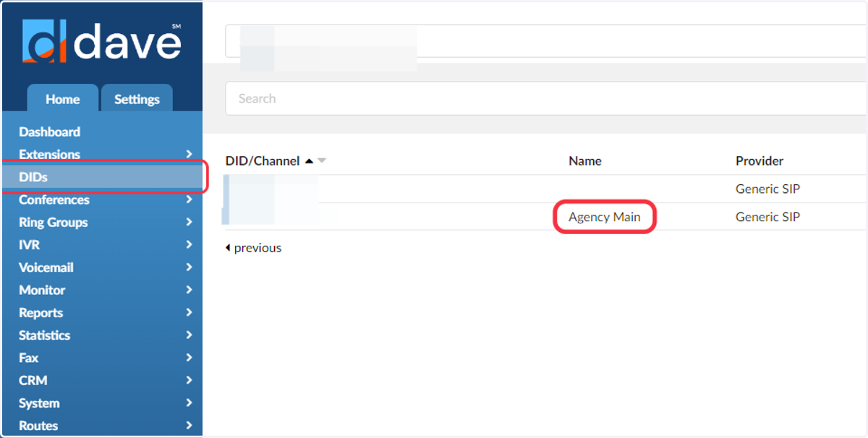Expand the Fax chevron arrow
868x438 pixels.
click(x=189, y=358)
